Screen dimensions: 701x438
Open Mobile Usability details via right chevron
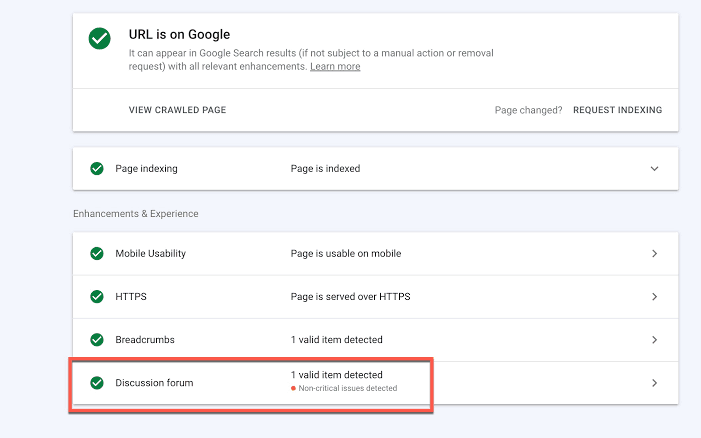[x=654, y=254]
